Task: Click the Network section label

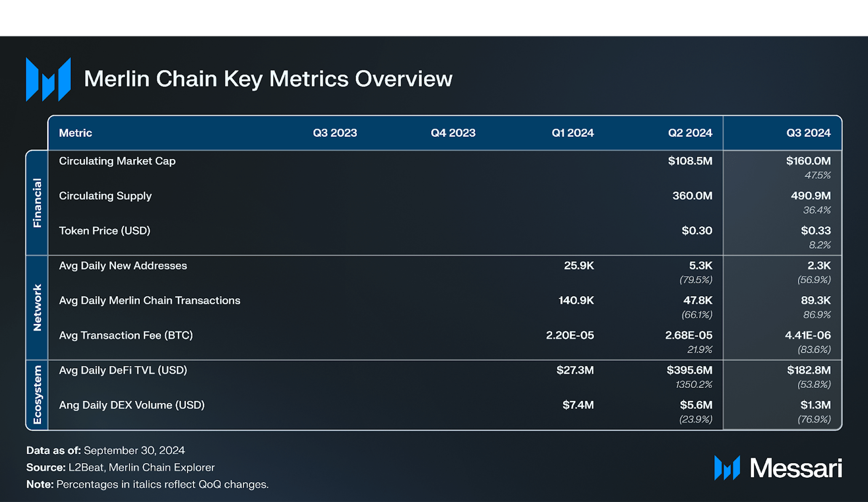Action: 37,308
